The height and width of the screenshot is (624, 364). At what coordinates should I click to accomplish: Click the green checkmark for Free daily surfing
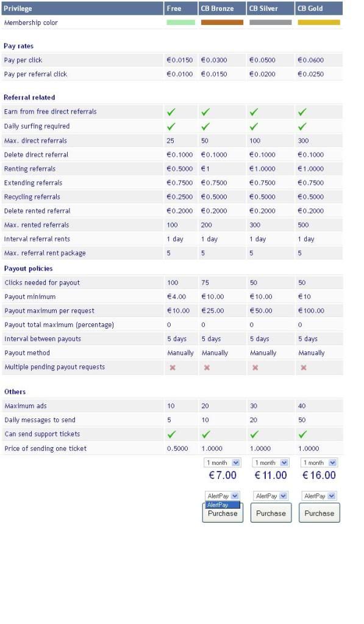tap(171, 126)
